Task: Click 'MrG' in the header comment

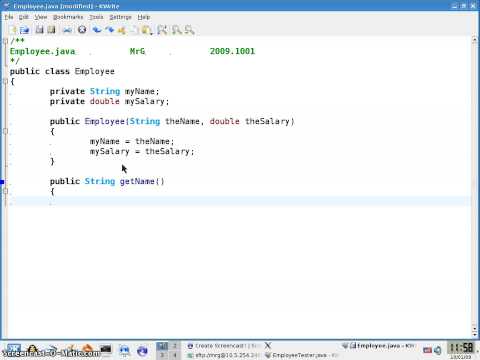Action: pos(137,51)
